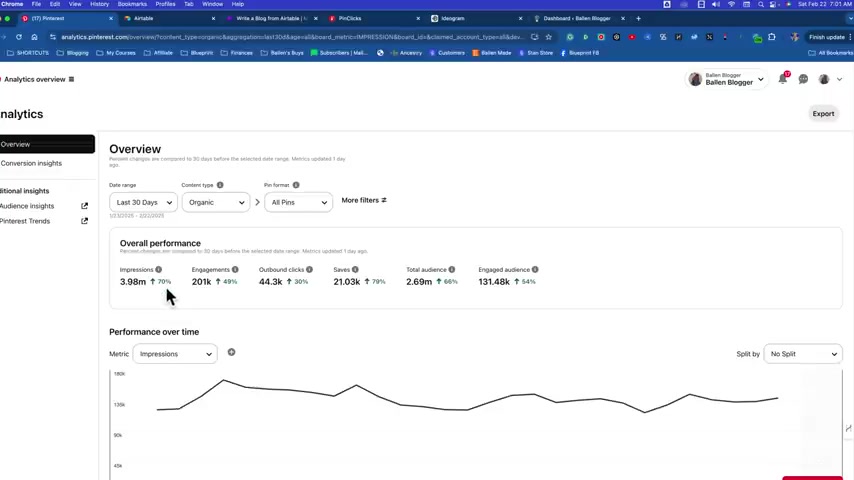Click the volume icon in the menu bar
Image resolution: width=854 pixels, height=480 pixels.
716,4
